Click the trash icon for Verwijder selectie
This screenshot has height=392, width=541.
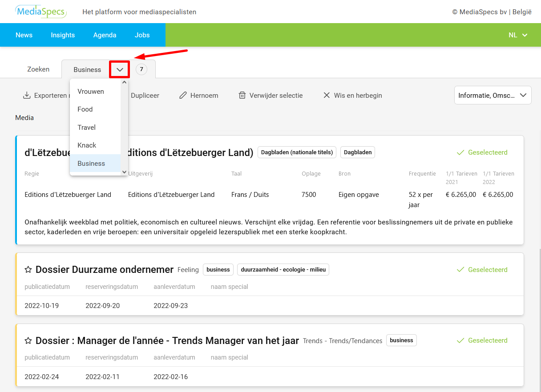242,96
